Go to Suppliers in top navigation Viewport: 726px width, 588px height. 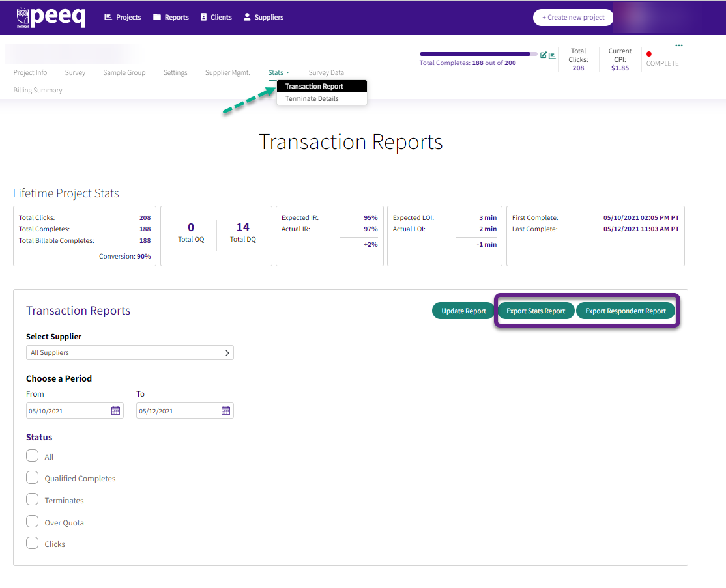tap(263, 17)
